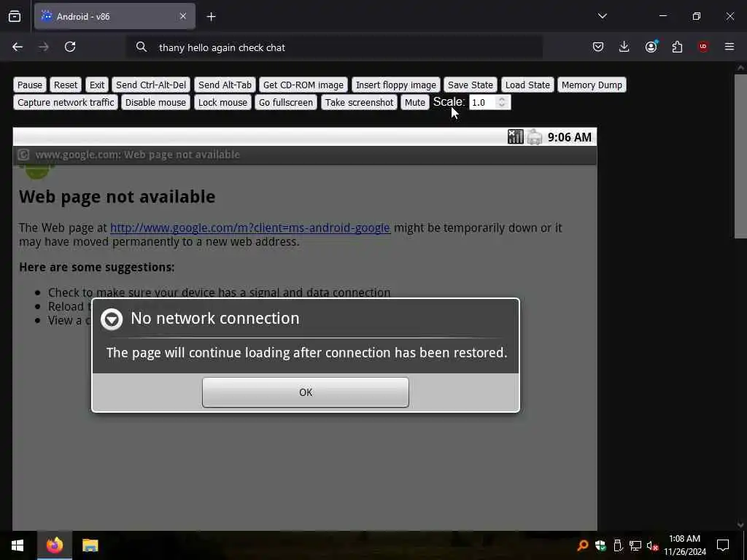Screen dimensions: 747x560
Task: Open the Firefox account icon
Action: point(651,47)
